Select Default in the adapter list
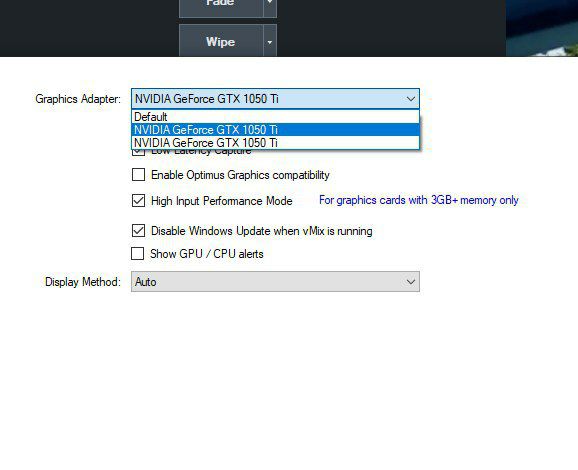Viewport: 578px width, 470px height. tap(275, 117)
